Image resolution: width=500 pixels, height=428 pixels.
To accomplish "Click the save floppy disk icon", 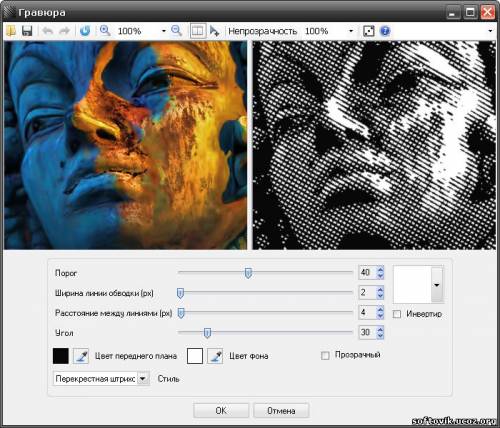I will 27,31.
